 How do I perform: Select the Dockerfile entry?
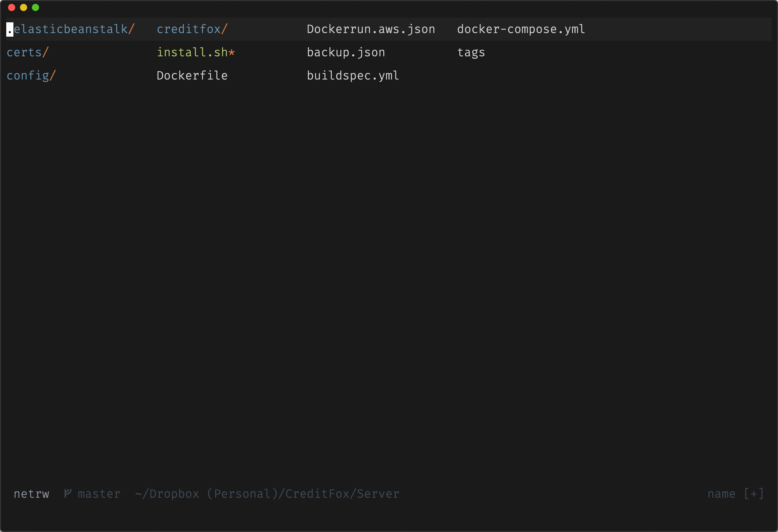tap(192, 76)
